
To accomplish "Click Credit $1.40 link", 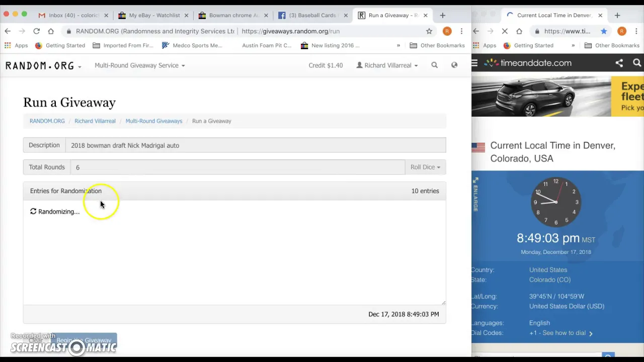I will click(326, 65).
